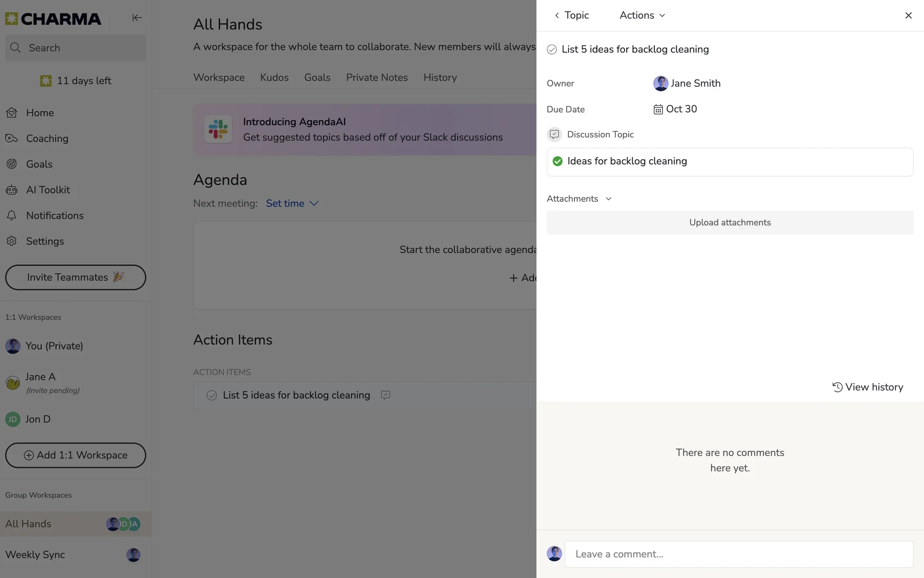Open the Actions dropdown menu
Screen dimensions: 924x578
[x=642, y=15]
